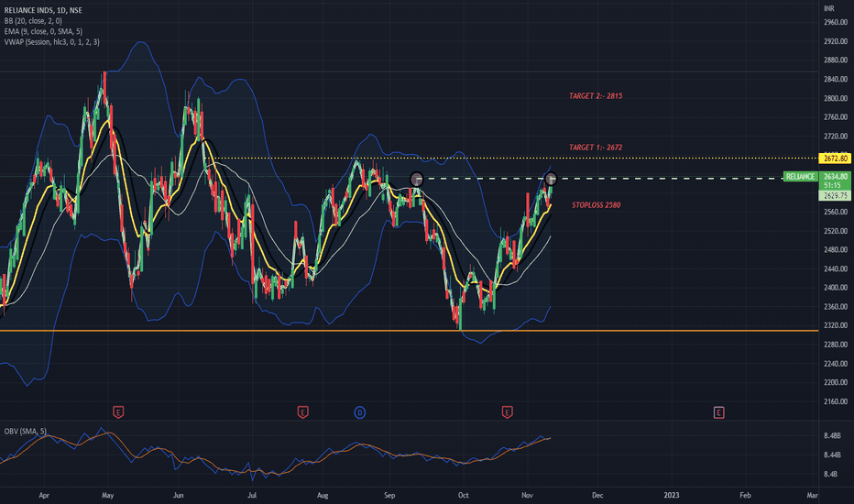The image size is (854, 504).
Task: Click the TARGET 2:- 2815 text annotation
Action: pos(596,96)
